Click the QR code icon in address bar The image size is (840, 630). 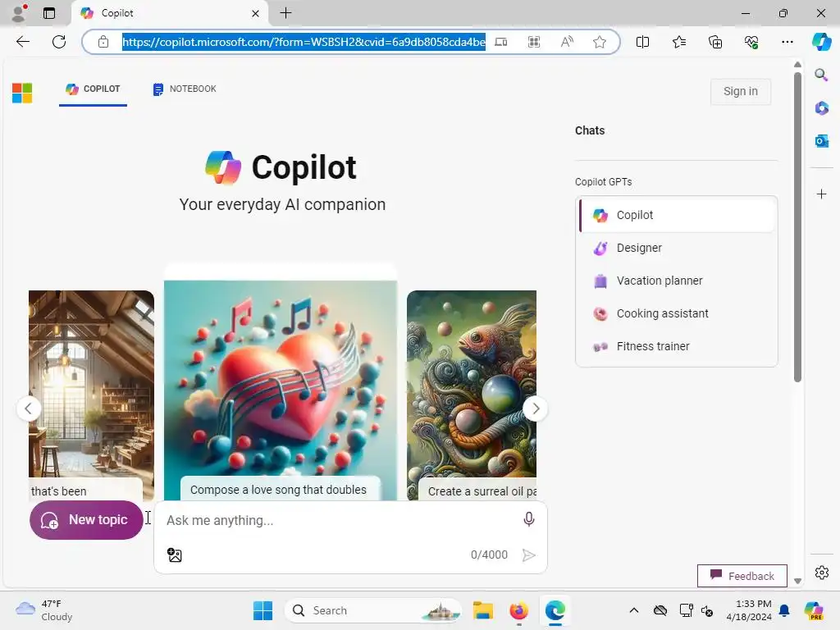(534, 42)
